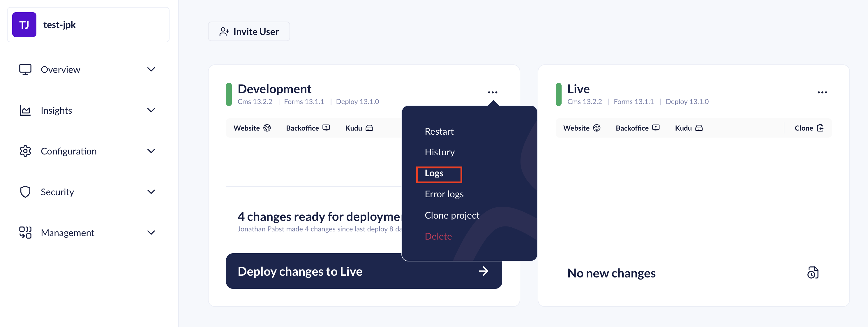Click Clone on the Live environment

(x=808, y=128)
